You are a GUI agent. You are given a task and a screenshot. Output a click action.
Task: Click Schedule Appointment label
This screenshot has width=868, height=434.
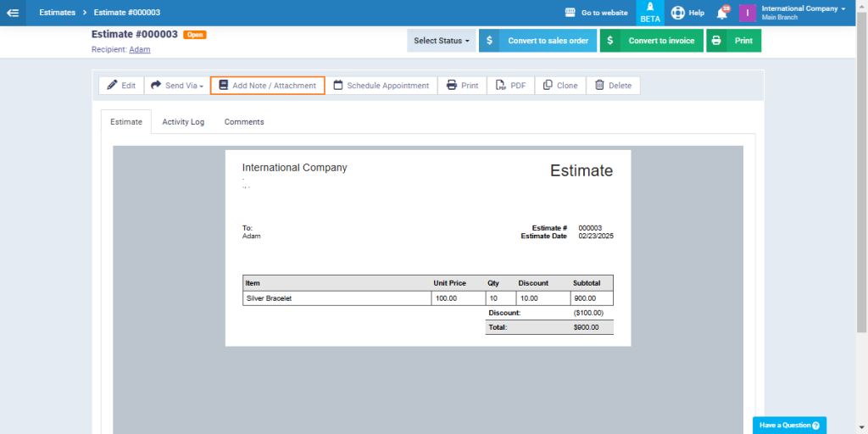388,86
